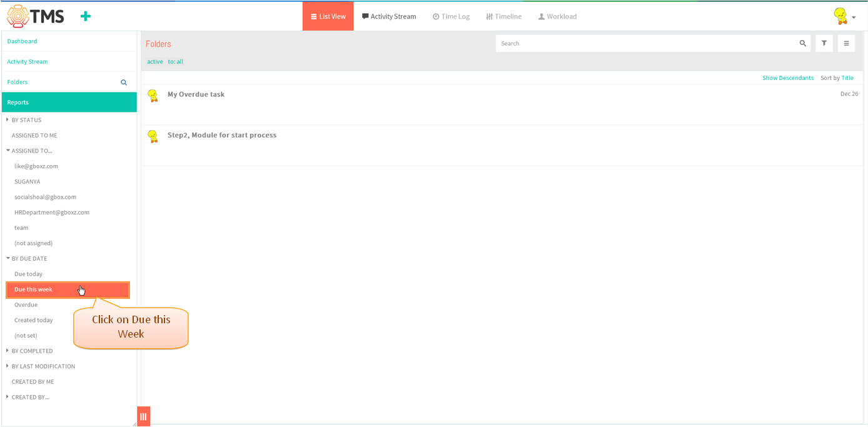Click the Dec 26 due date

click(849, 94)
